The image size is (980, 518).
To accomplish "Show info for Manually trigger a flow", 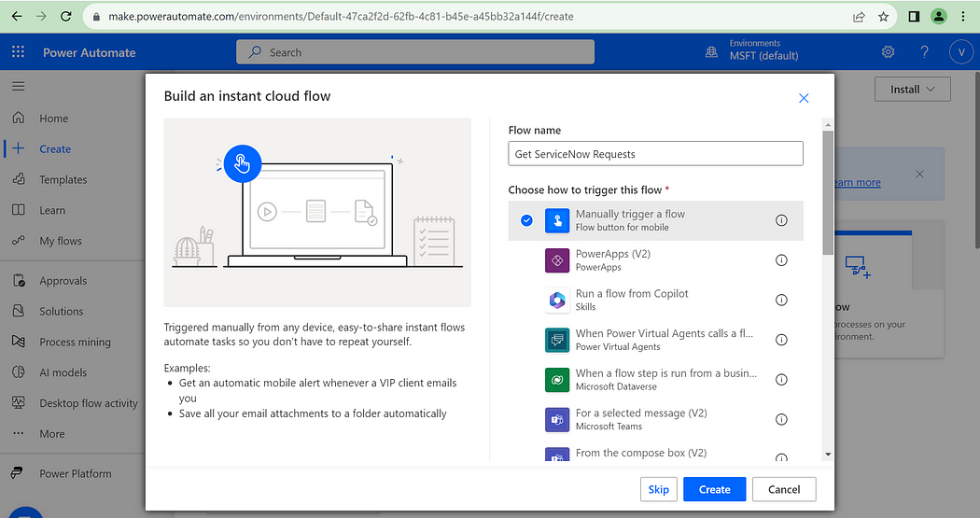I will (x=781, y=220).
